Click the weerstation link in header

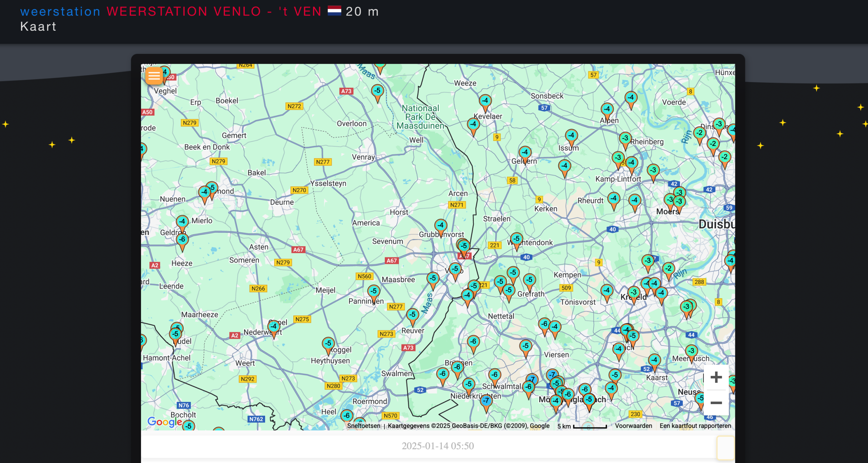point(60,12)
